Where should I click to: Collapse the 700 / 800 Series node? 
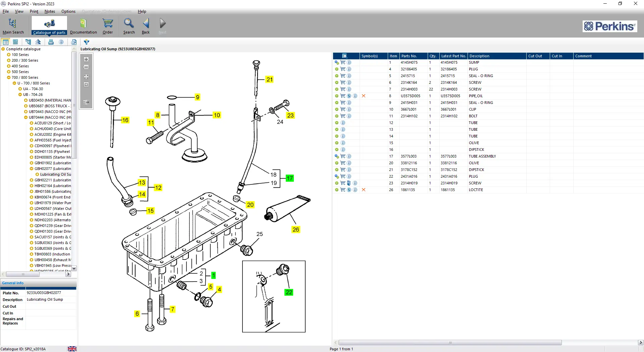click(9, 77)
